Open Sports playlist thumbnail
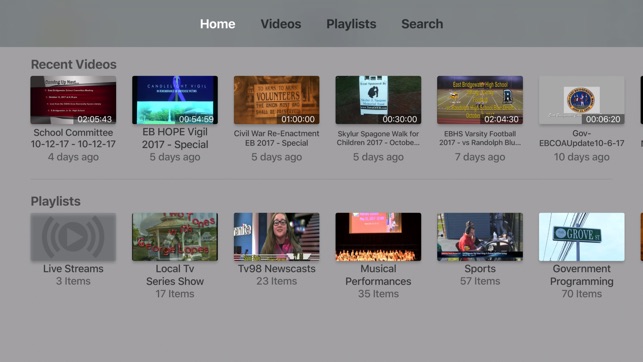The width and height of the screenshot is (643, 362). click(x=480, y=237)
